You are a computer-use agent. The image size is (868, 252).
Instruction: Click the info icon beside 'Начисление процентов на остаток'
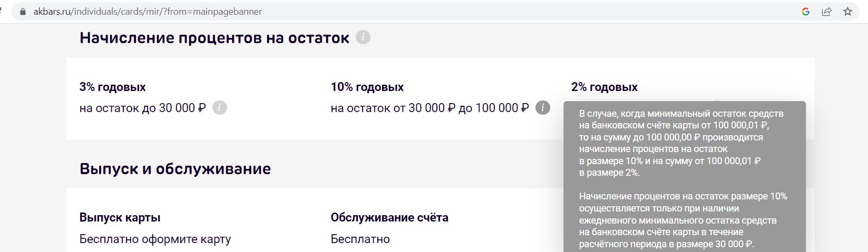click(363, 37)
